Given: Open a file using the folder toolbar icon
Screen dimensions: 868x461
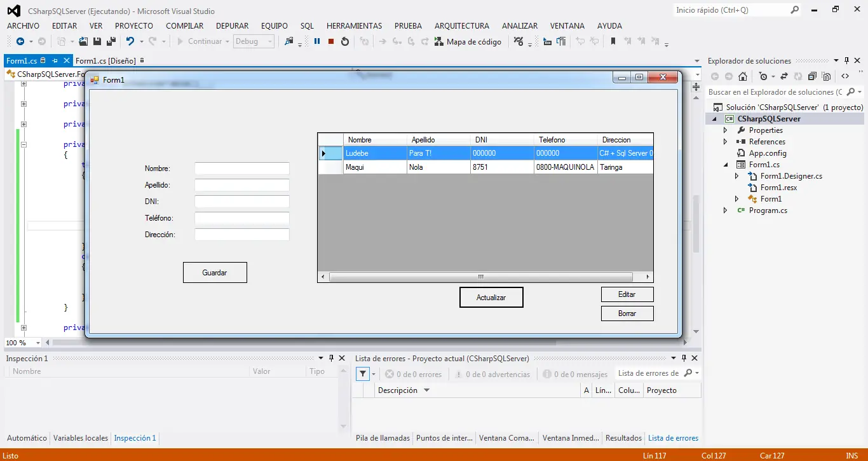Looking at the screenshot, I should click(x=83, y=41).
